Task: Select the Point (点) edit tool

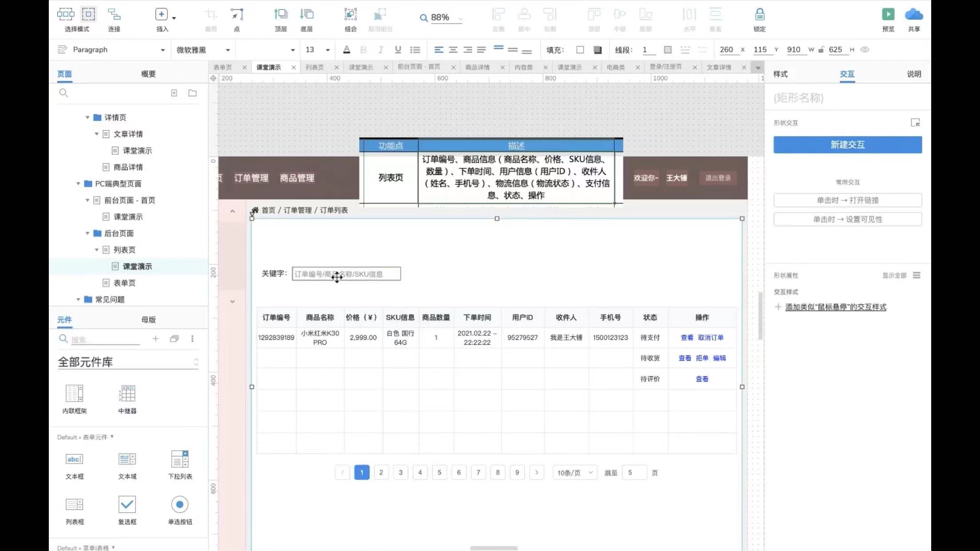Action: coord(237,15)
